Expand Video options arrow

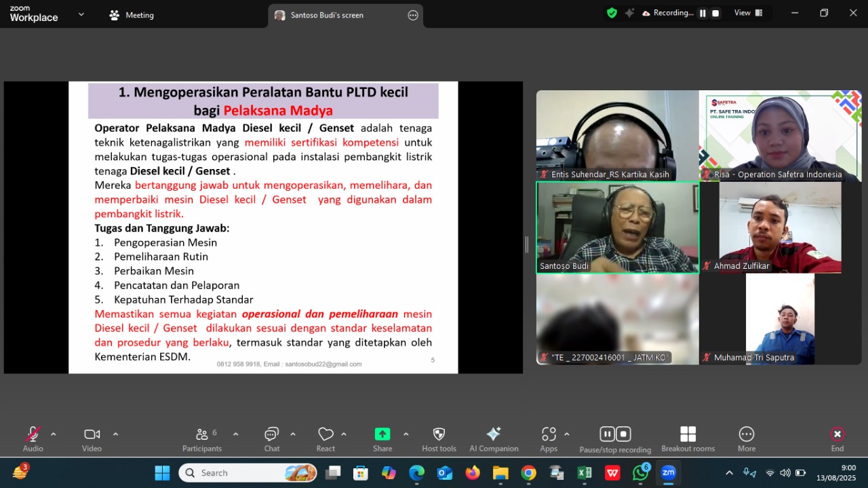click(x=115, y=434)
